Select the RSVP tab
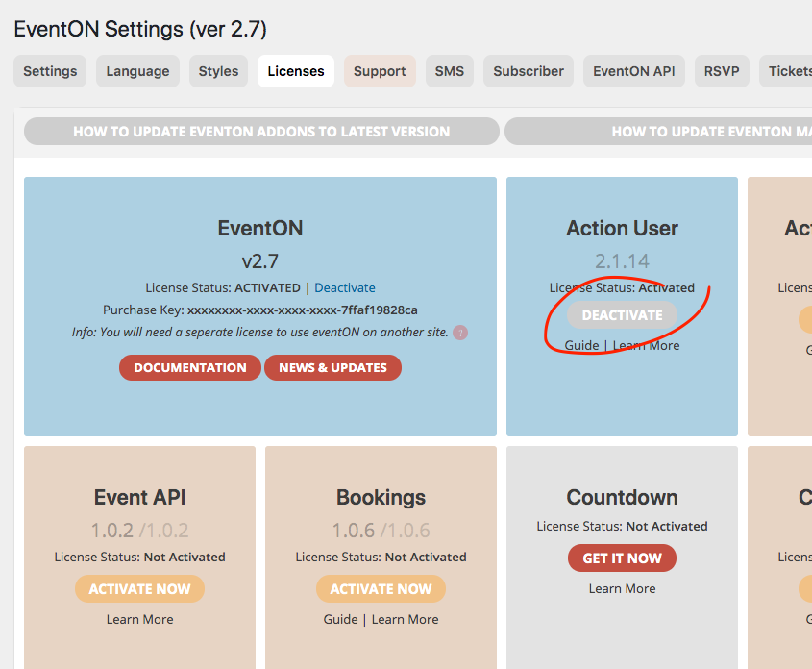Image resolution: width=812 pixels, height=669 pixels. coord(722,71)
